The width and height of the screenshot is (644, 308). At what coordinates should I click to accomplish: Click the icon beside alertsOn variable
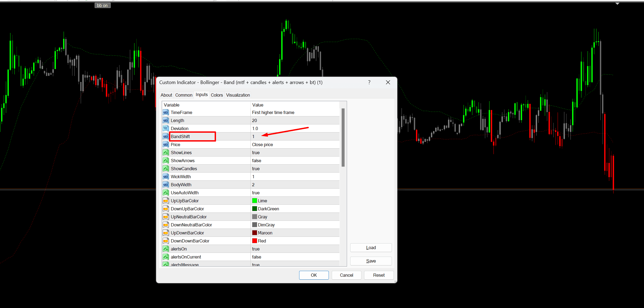tap(165, 249)
